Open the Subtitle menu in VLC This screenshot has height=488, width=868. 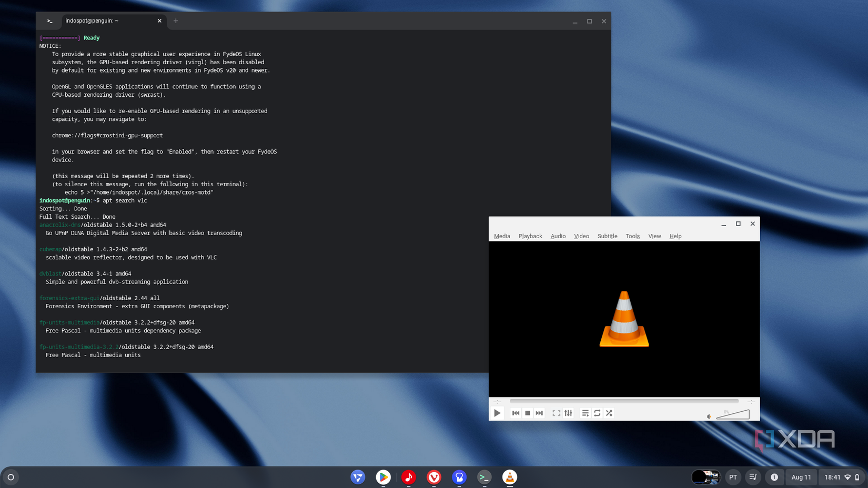pyautogui.click(x=607, y=236)
